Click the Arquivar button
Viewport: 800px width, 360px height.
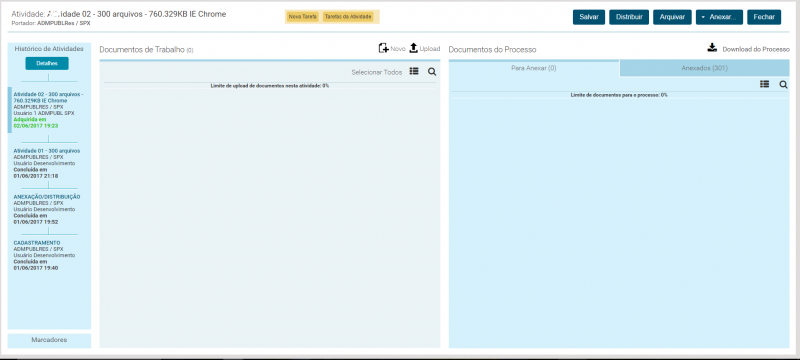click(x=672, y=17)
